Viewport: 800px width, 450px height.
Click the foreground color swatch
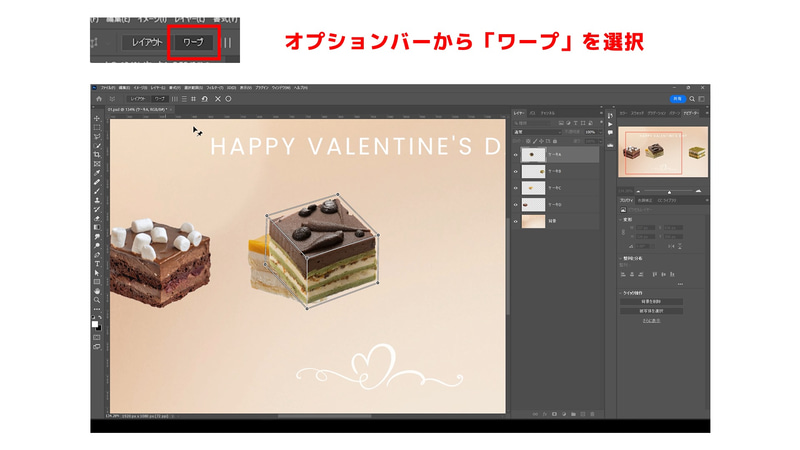click(x=95, y=324)
